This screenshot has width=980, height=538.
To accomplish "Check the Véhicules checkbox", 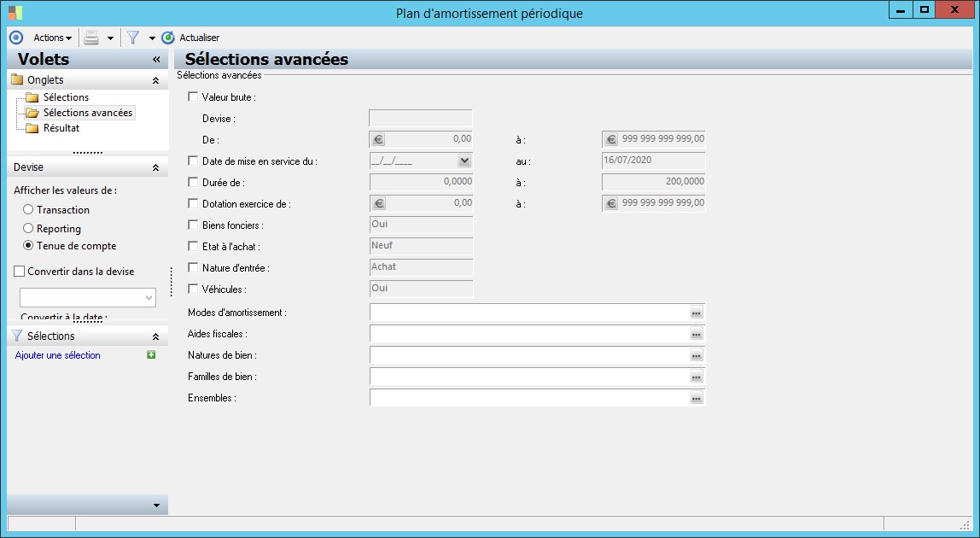I will 193,289.
